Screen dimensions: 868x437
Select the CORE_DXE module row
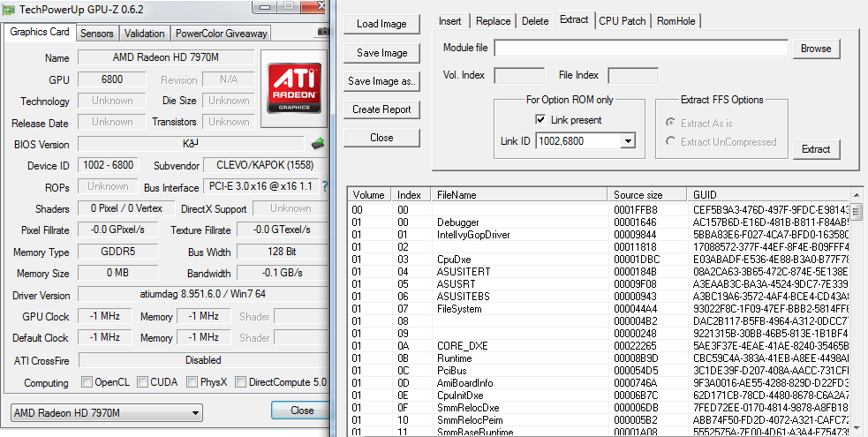(599, 346)
